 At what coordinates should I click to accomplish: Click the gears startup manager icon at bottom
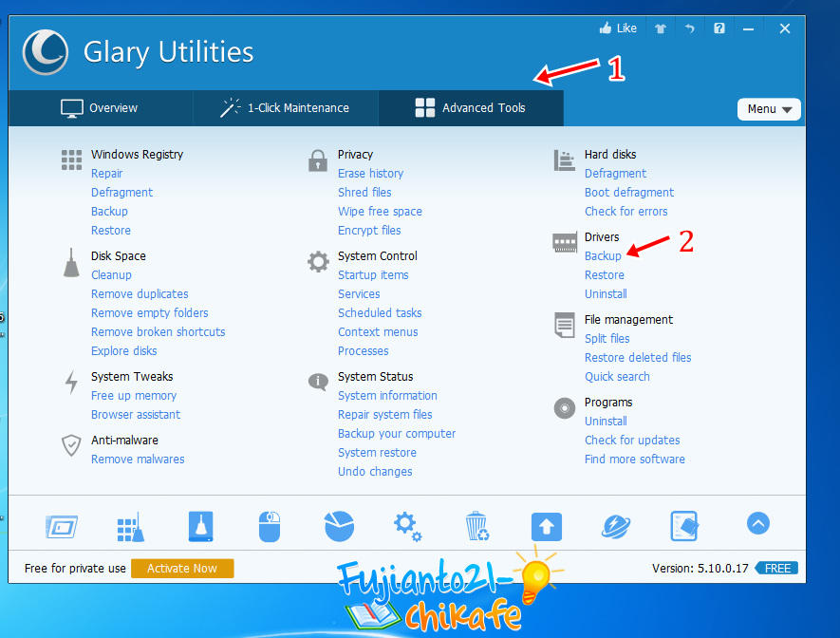point(407,524)
